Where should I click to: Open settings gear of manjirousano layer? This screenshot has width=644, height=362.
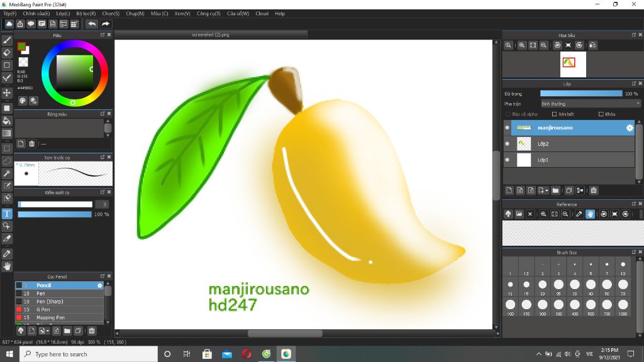[630, 128]
